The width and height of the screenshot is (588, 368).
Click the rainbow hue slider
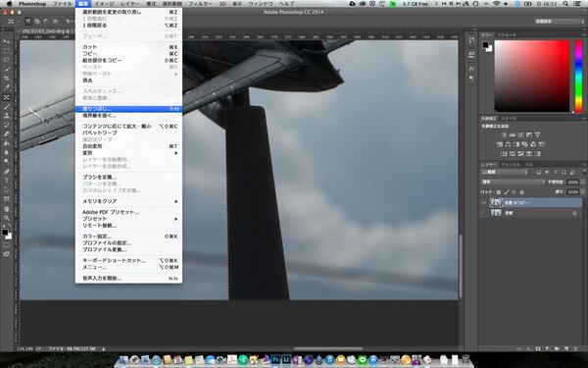(578, 76)
